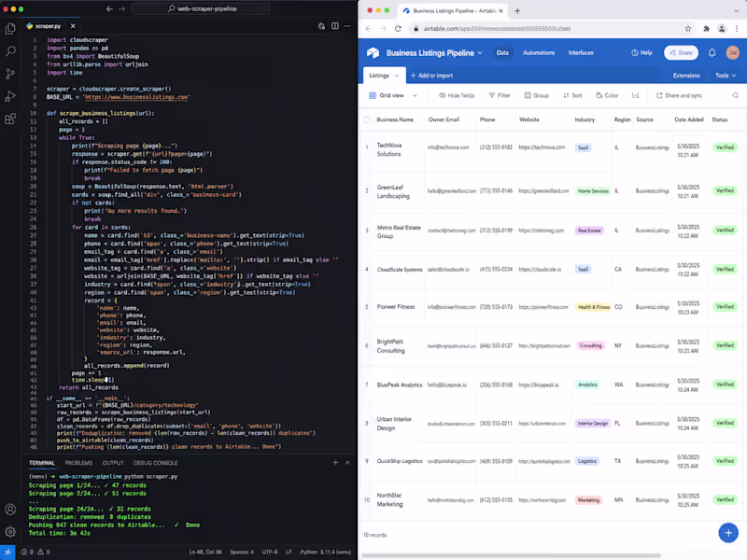
Task: Add new record with blue plus button
Action: [x=728, y=533]
